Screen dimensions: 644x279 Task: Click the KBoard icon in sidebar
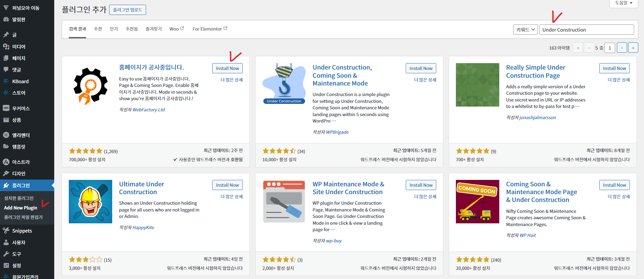[6, 81]
